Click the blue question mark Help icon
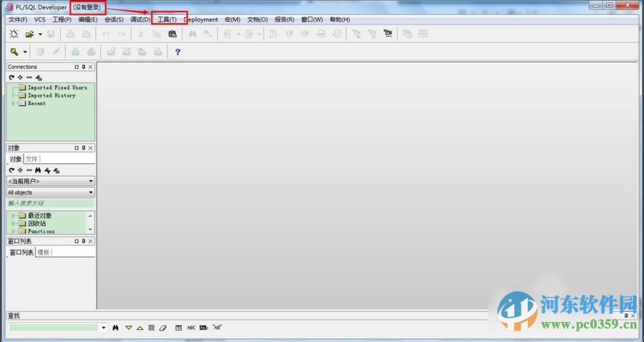644x342 pixels. (177, 52)
